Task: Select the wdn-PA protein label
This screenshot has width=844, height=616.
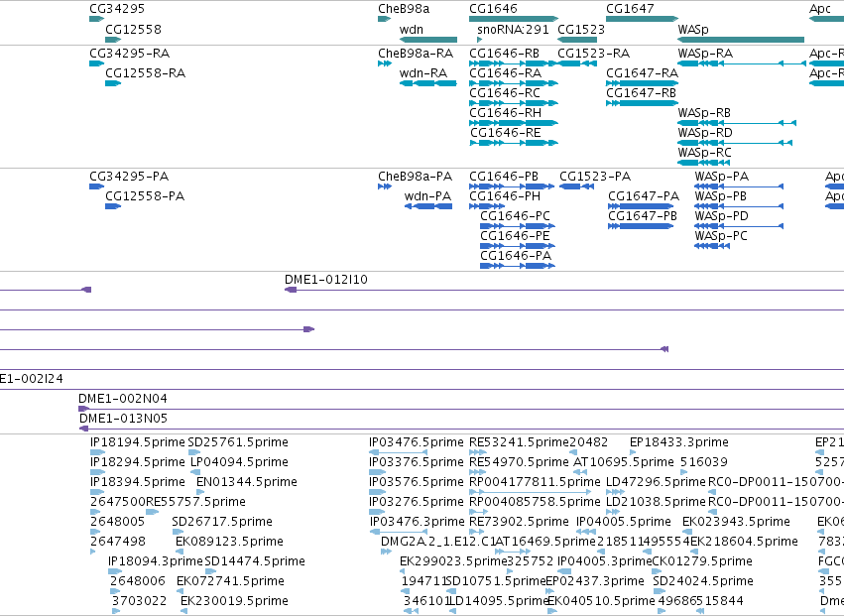Action: [x=427, y=196]
